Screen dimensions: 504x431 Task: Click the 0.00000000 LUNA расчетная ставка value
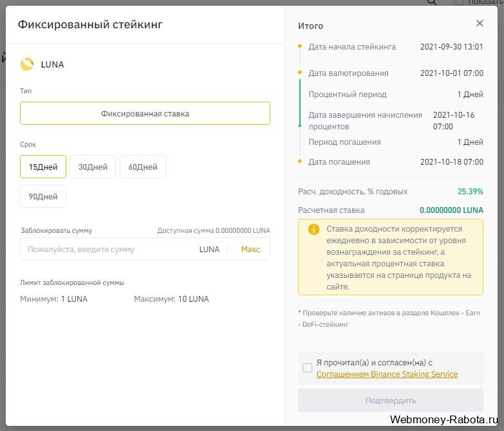[451, 210]
